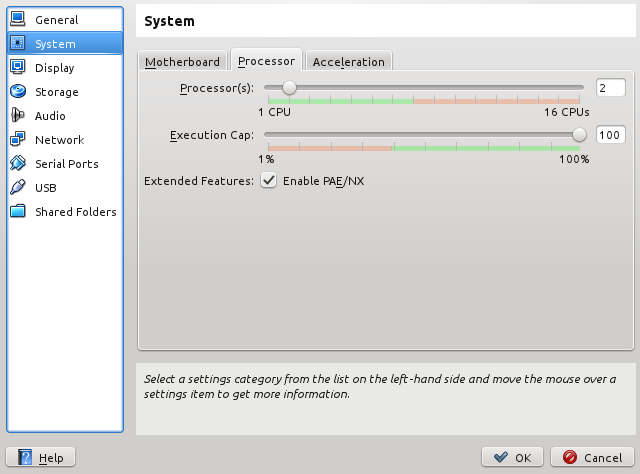Click the Processor(s) slider handle
Viewport: 640px width, 474px height.
coord(289,87)
